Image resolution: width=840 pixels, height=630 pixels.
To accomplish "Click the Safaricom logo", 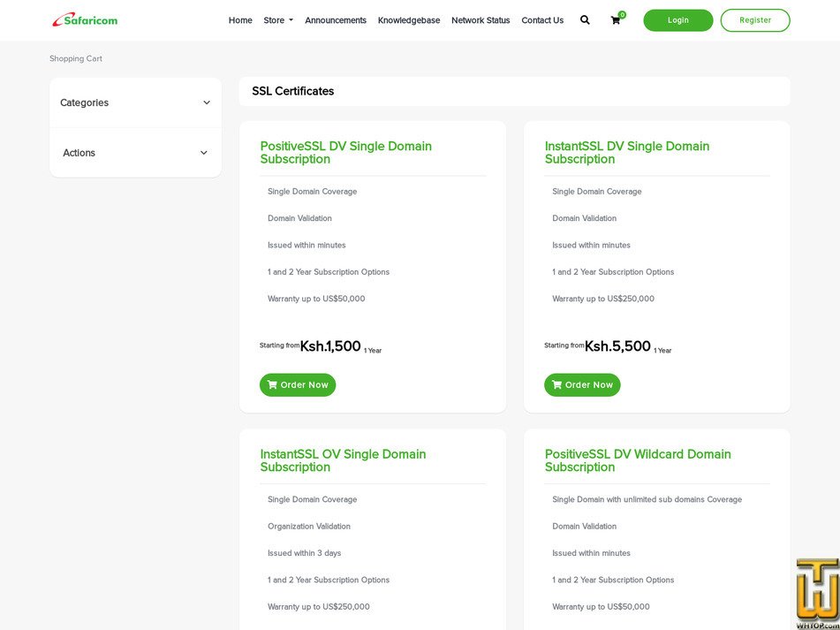I will pos(85,19).
